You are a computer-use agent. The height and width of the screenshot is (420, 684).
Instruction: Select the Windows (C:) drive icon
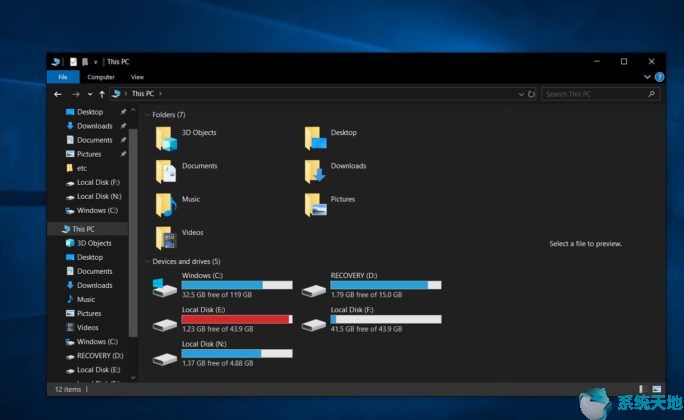(164, 287)
